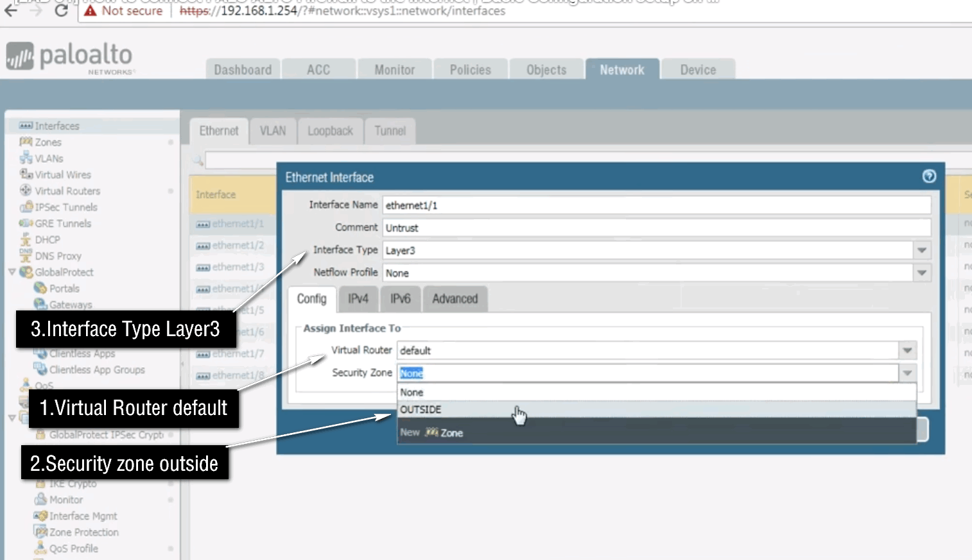Click the ethernet1/2 interface link
The width and height of the screenshot is (972, 560).
pos(238,246)
